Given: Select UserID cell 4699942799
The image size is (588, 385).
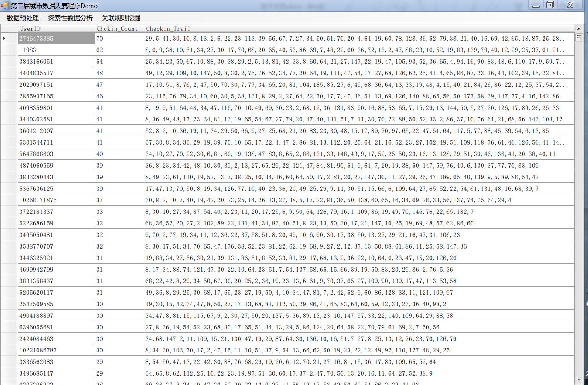Looking at the screenshot, I should coord(56,269).
